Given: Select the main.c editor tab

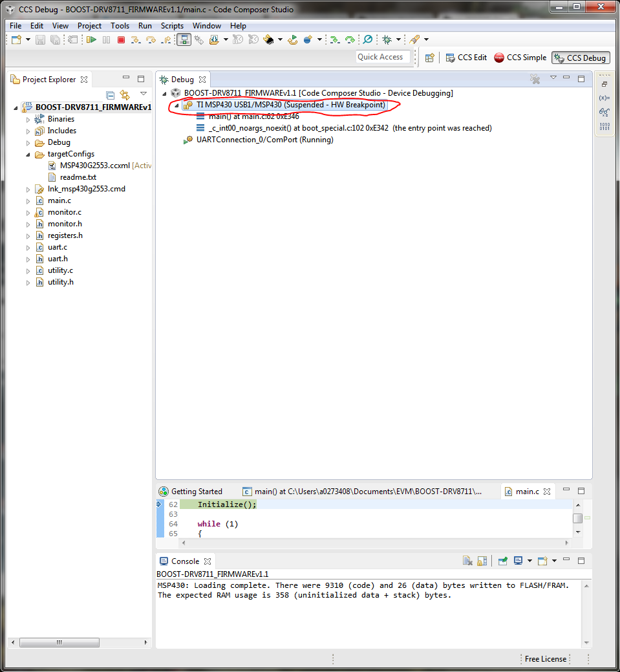Looking at the screenshot, I should [x=528, y=492].
